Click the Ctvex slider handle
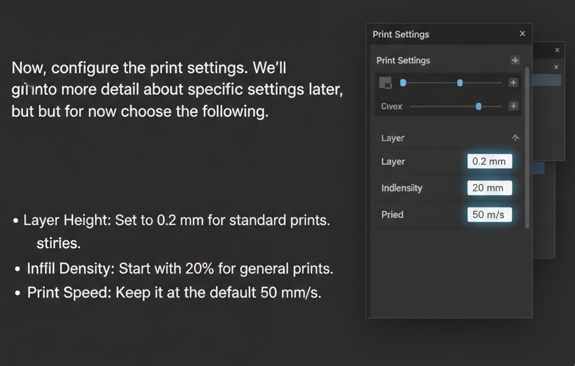 (478, 106)
